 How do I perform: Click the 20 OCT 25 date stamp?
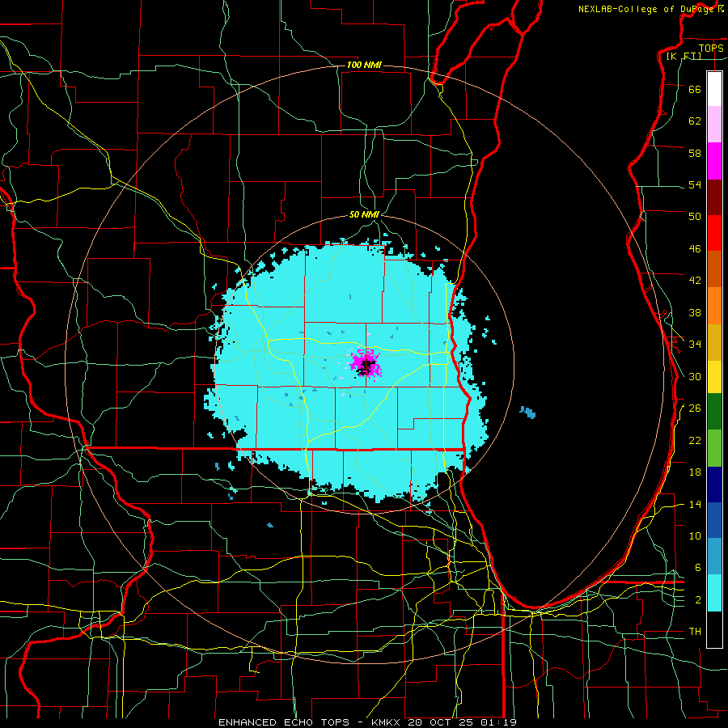tap(442, 722)
